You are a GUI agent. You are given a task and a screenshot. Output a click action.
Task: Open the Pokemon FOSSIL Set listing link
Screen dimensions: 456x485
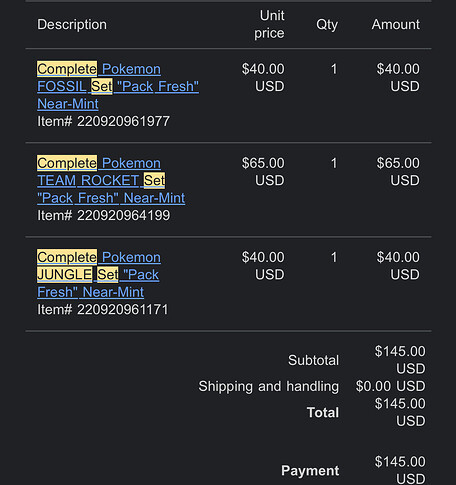(118, 86)
